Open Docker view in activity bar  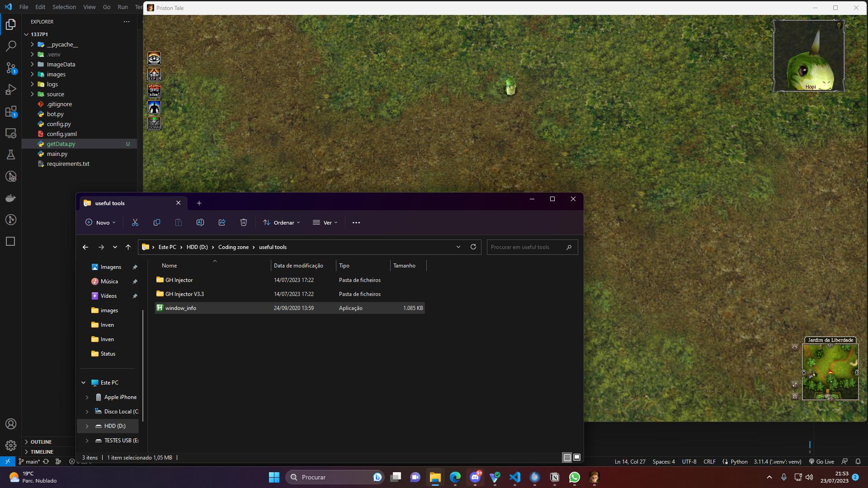[x=11, y=198]
